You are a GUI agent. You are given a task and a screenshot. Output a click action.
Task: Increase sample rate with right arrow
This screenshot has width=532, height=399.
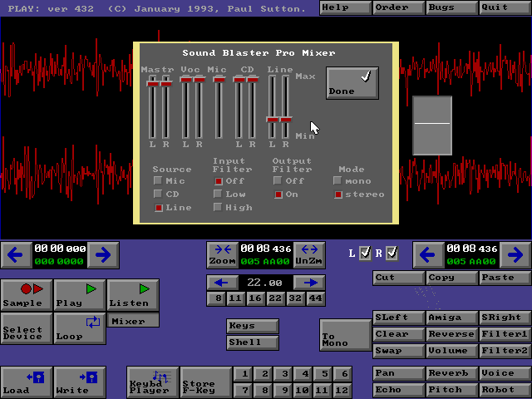pos(309,283)
